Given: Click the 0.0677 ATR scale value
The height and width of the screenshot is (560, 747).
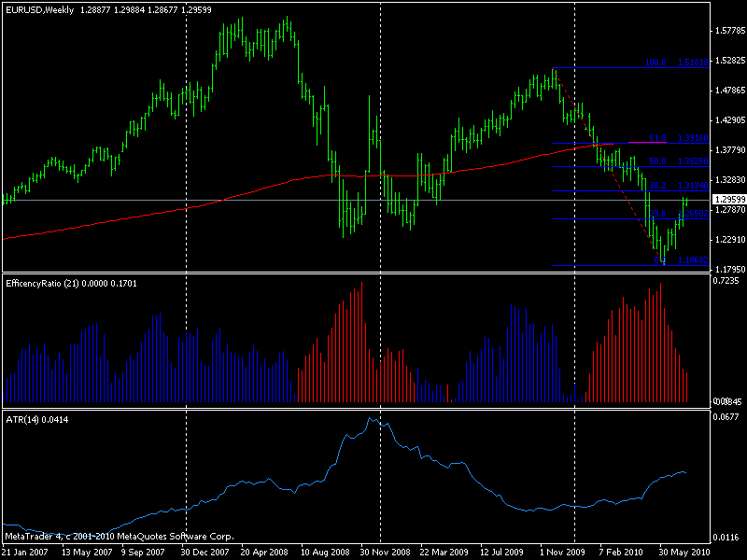Looking at the screenshot, I should [x=728, y=418].
